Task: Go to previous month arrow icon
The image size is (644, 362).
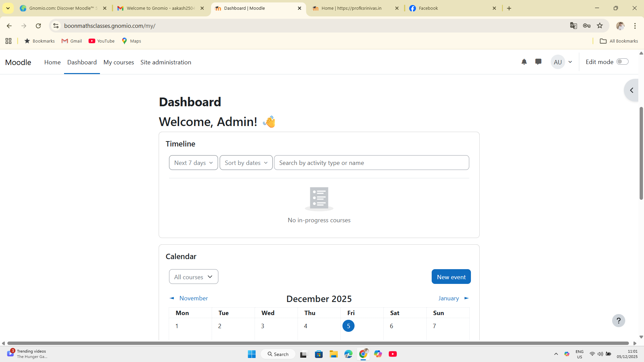Action: pyautogui.click(x=172, y=298)
